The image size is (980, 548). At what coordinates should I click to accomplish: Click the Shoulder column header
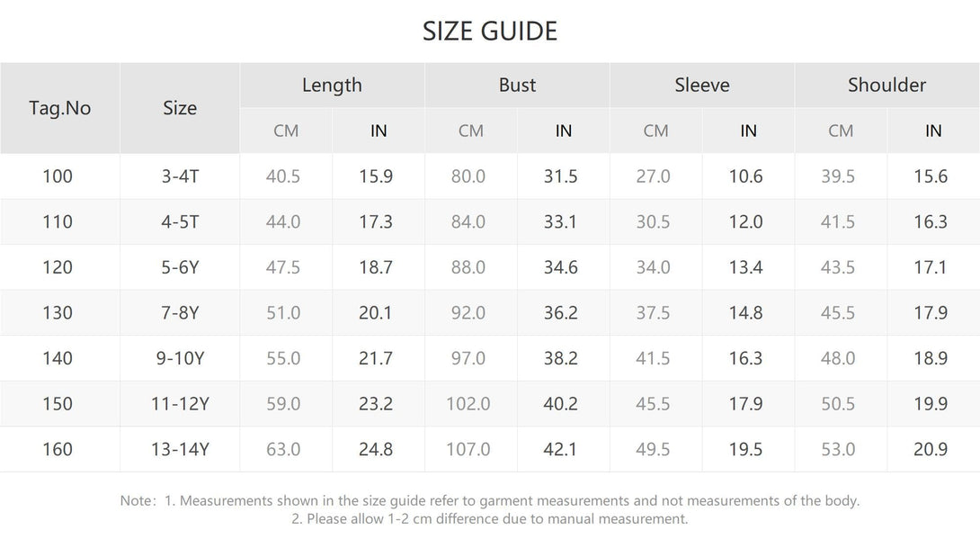pos(886,85)
